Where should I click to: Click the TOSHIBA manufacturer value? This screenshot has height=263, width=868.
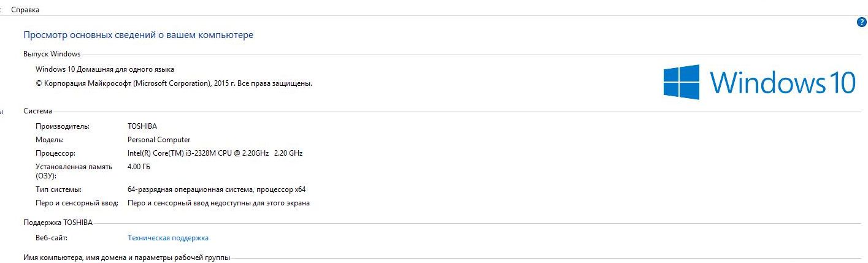(x=142, y=126)
